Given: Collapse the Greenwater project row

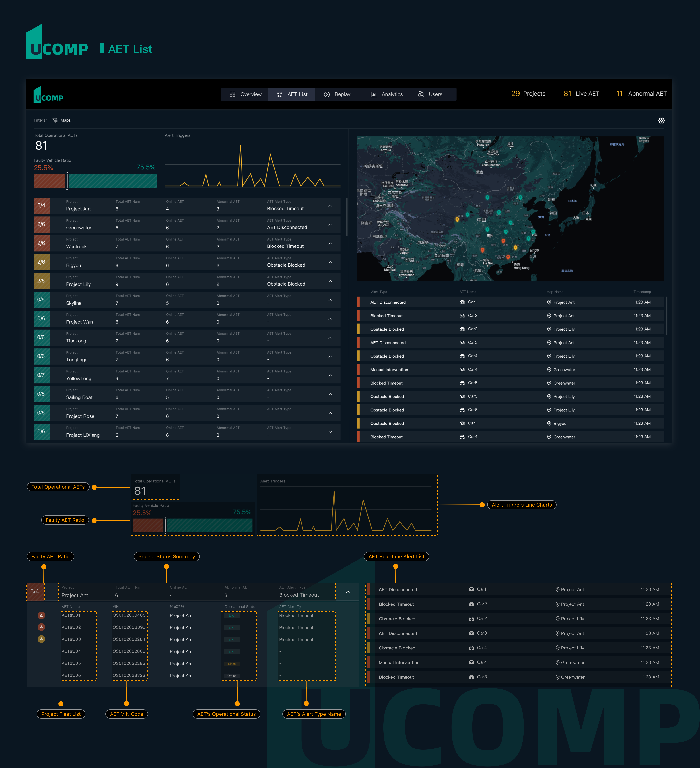Looking at the screenshot, I should [x=330, y=224].
